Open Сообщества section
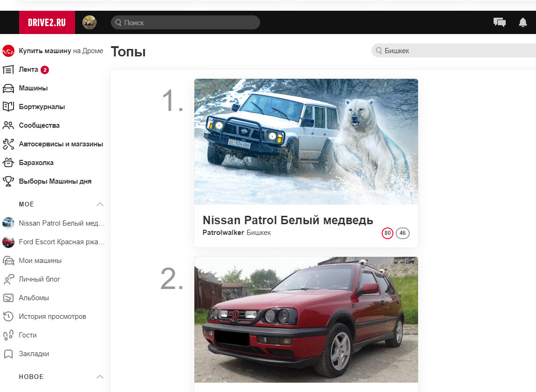This screenshot has height=392, width=536. (39, 125)
